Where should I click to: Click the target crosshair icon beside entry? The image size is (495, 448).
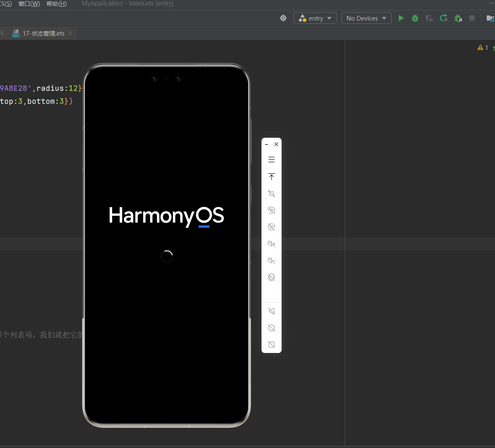point(283,18)
